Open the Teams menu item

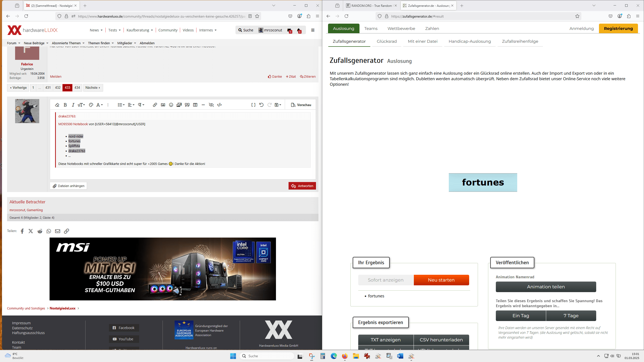click(x=371, y=28)
